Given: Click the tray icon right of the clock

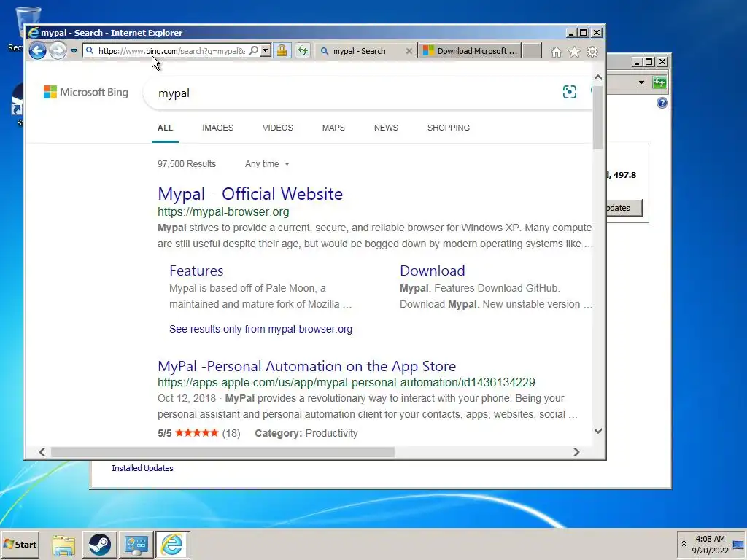Looking at the screenshot, I should (738, 544).
